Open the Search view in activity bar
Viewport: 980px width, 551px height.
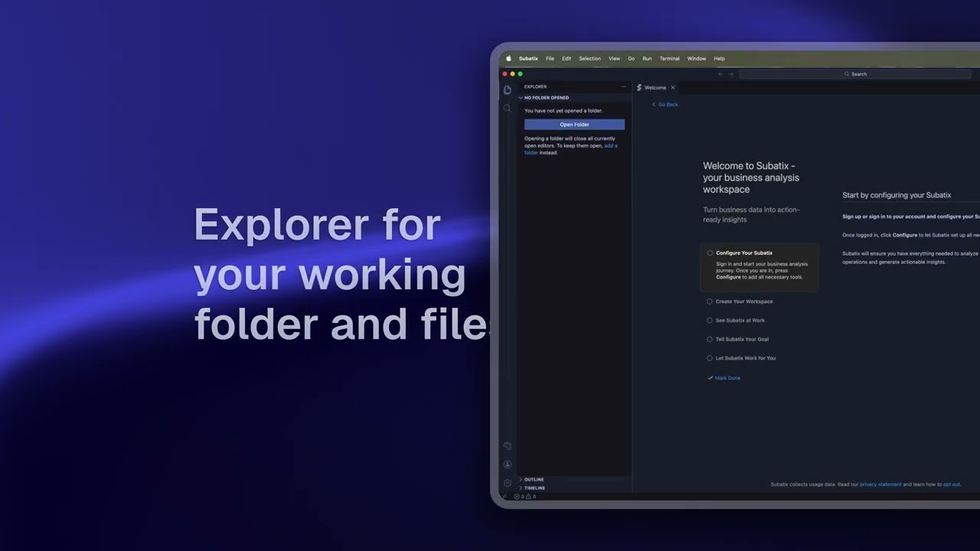[507, 109]
